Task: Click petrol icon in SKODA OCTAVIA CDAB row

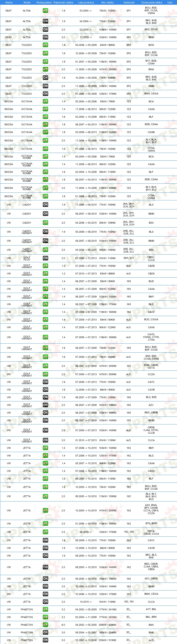Action: (x=45, y=132)
